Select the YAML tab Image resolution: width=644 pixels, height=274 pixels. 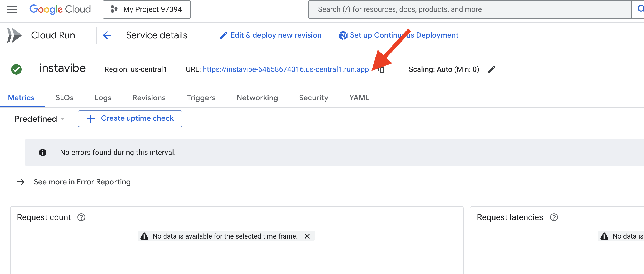(359, 98)
